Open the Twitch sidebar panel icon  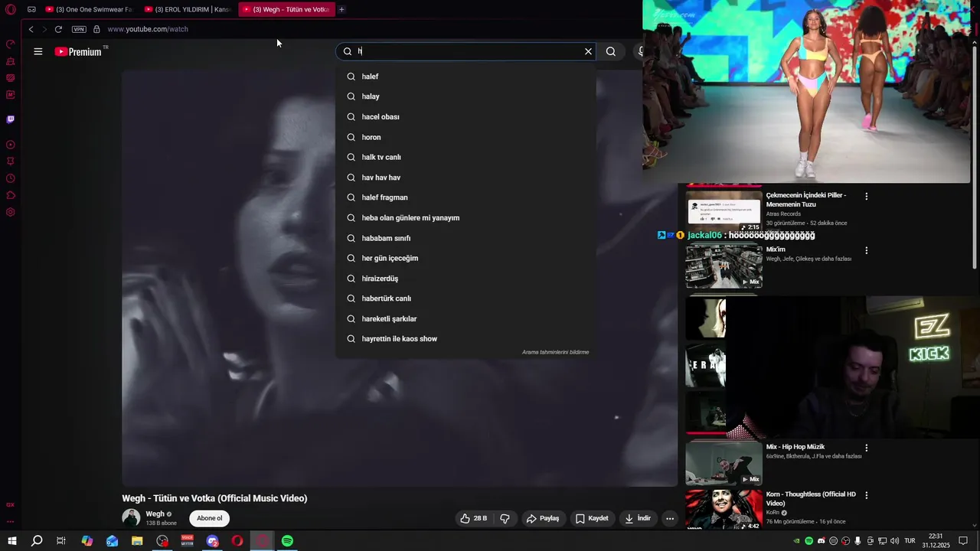pyautogui.click(x=11, y=119)
